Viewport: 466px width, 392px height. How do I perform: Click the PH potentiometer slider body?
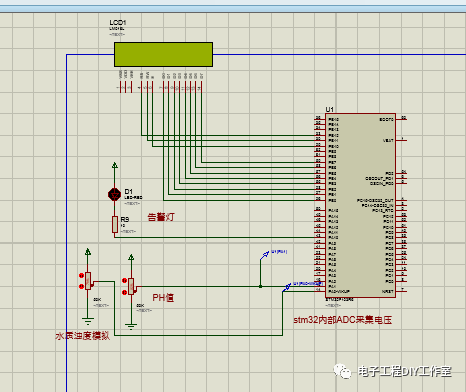tap(131, 286)
